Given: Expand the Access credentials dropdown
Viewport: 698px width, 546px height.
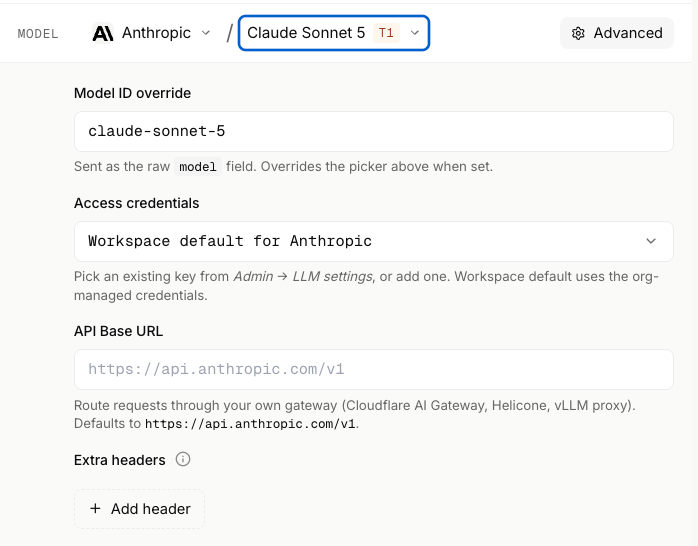Looking at the screenshot, I should tap(373, 241).
